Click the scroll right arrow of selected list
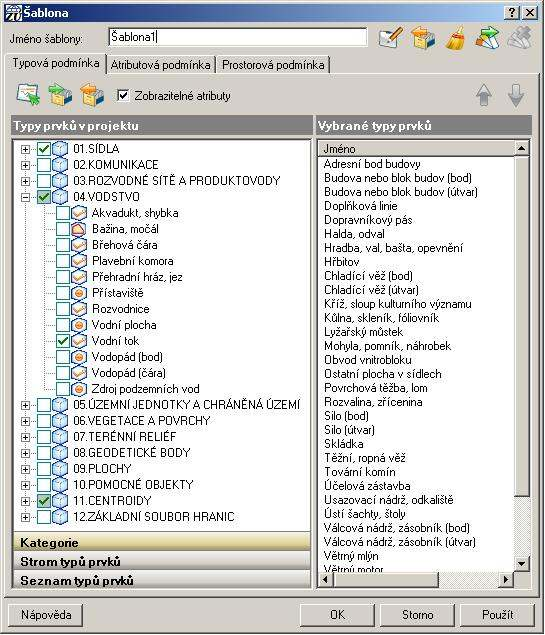Image resolution: width=545 pixels, height=635 pixels. [505, 580]
